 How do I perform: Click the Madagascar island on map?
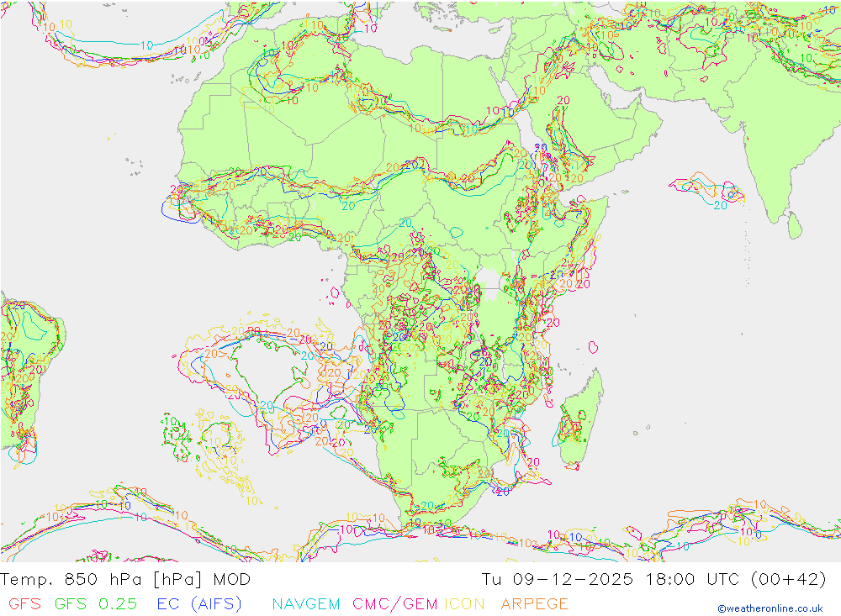click(x=581, y=419)
